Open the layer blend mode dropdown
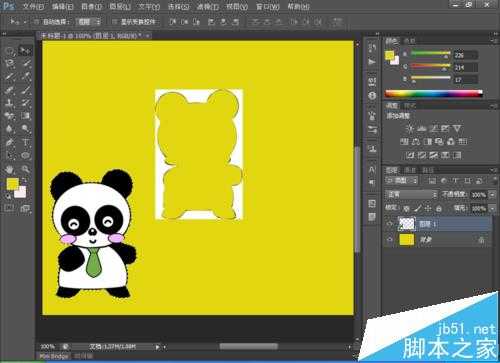 [411, 194]
